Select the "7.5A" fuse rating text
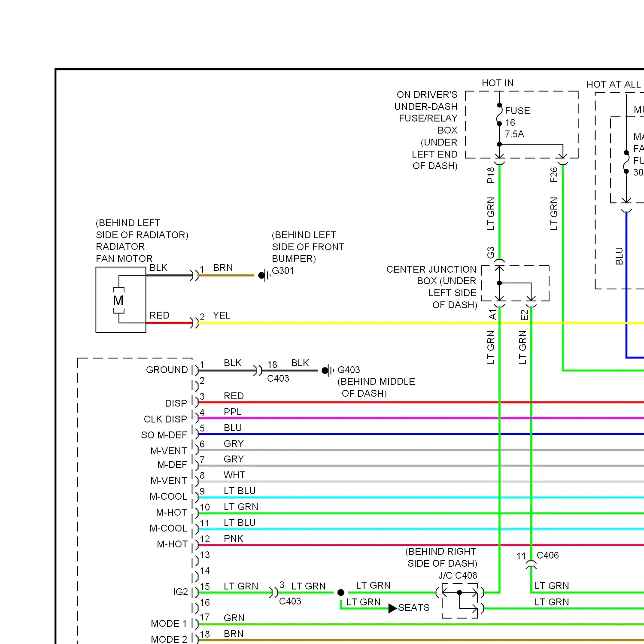This screenshot has width=644, height=644. click(x=514, y=134)
